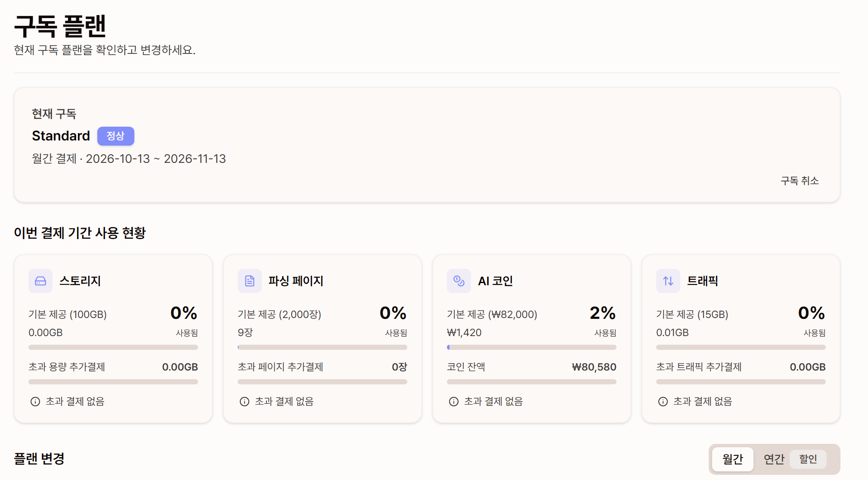Click the 9장 pages used value
This screenshot has width=868, height=480.
tap(245, 333)
